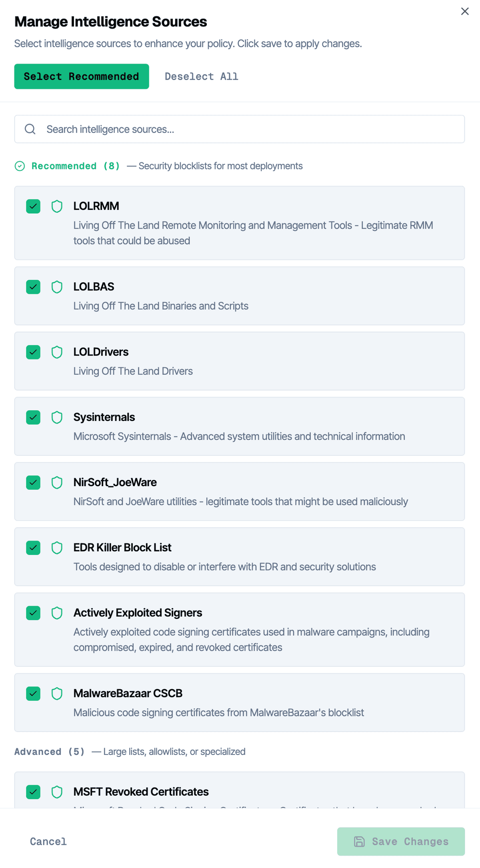
Task: Deselect the Actively Exploited Signers source
Action: coord(33,613)
